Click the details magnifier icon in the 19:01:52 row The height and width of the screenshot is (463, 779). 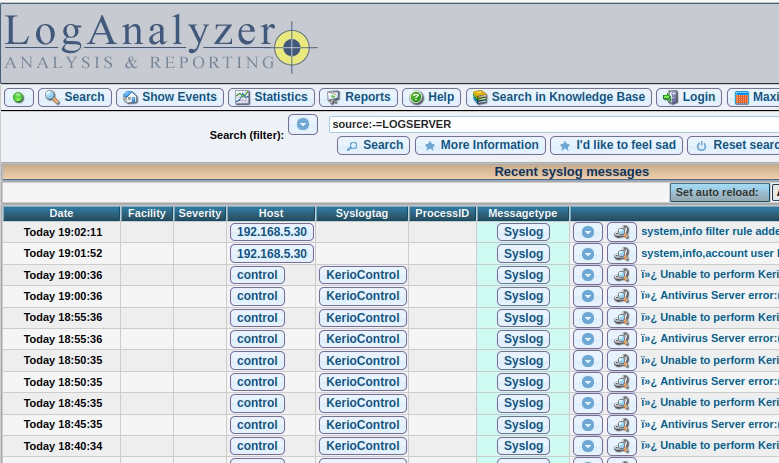[622, 254]
